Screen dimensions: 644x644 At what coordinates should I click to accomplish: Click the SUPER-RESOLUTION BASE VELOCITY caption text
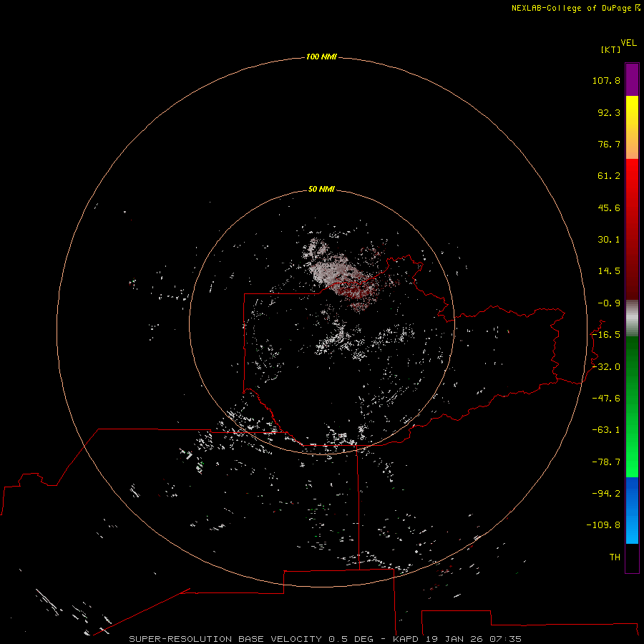225,639
